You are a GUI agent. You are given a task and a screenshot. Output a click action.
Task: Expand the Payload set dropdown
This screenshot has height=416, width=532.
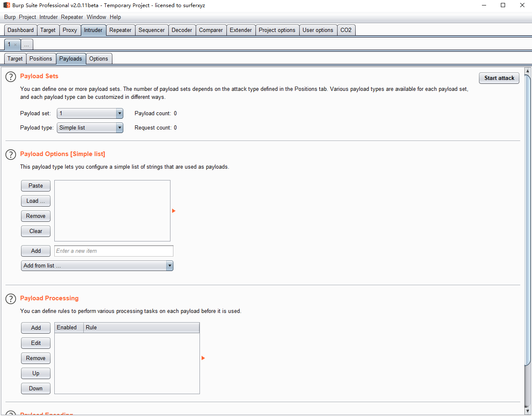[120, 114]
